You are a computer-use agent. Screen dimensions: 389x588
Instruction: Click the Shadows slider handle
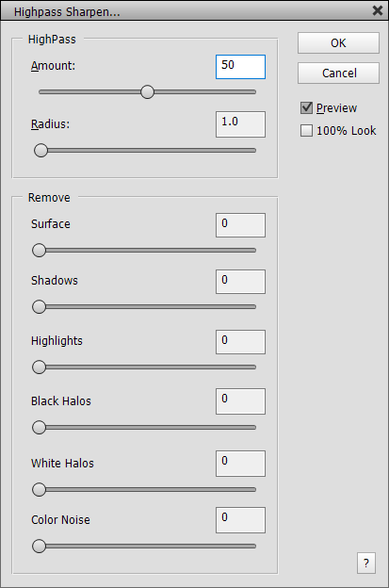(39, 307)
